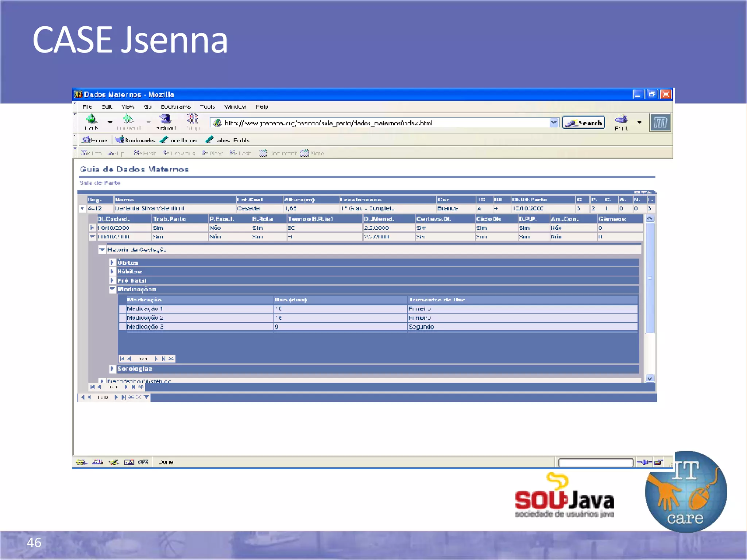Expand the Sorologias section
The height and width of the screenshot is (560, 747).
tap(112, 369)
